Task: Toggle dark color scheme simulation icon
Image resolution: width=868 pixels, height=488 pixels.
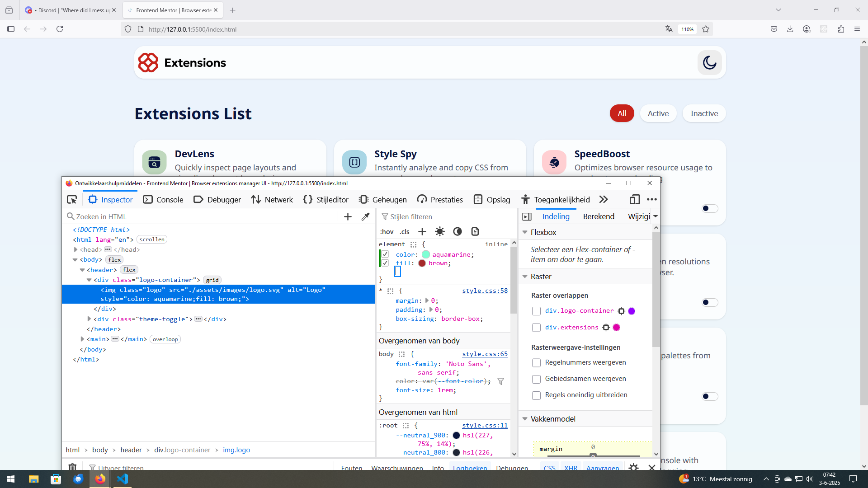Action: pos(458,232)
